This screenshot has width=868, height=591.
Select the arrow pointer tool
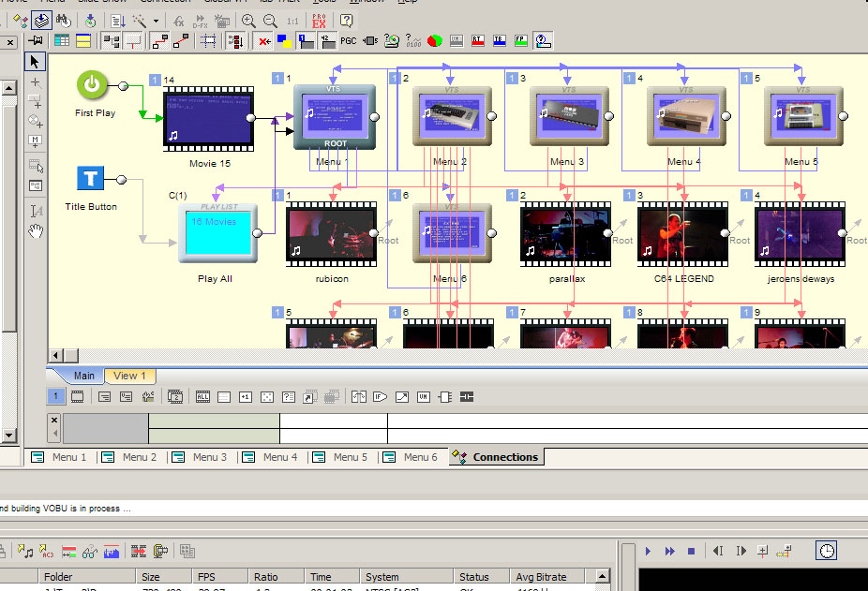(x=36, y=62)
